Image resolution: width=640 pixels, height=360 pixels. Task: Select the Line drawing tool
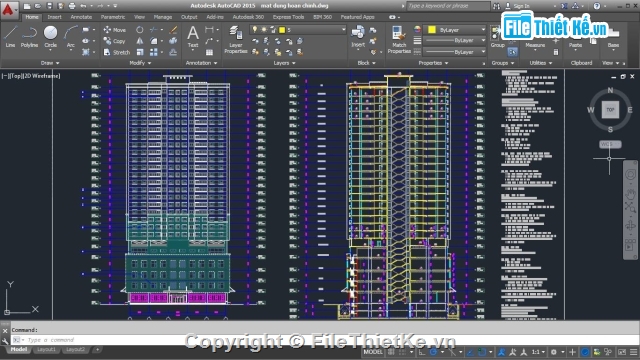[10, 36]
